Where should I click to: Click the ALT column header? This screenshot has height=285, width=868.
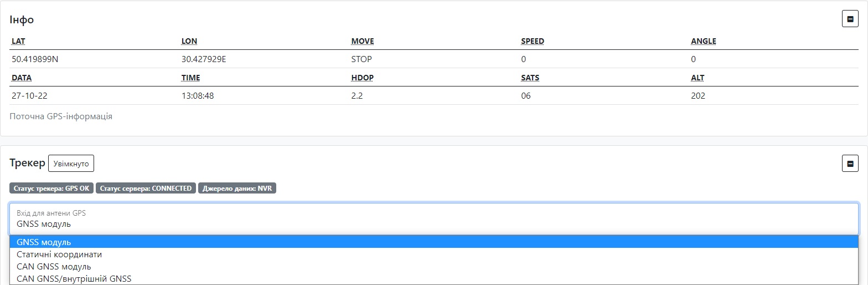697,78
